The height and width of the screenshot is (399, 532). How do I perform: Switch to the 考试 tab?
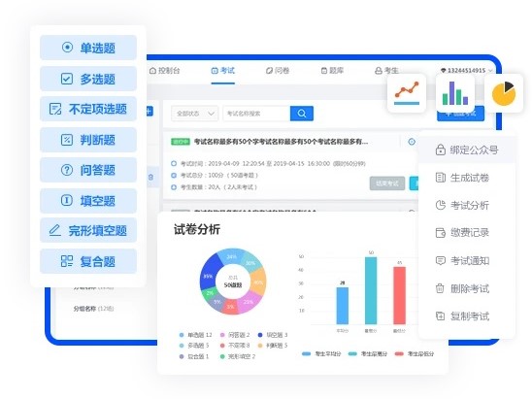[223, 71]
